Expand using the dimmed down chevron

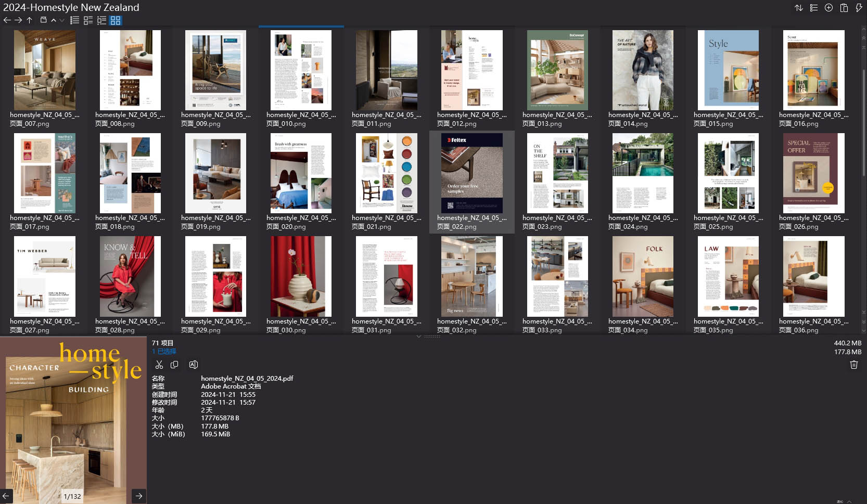pos(62,20)
